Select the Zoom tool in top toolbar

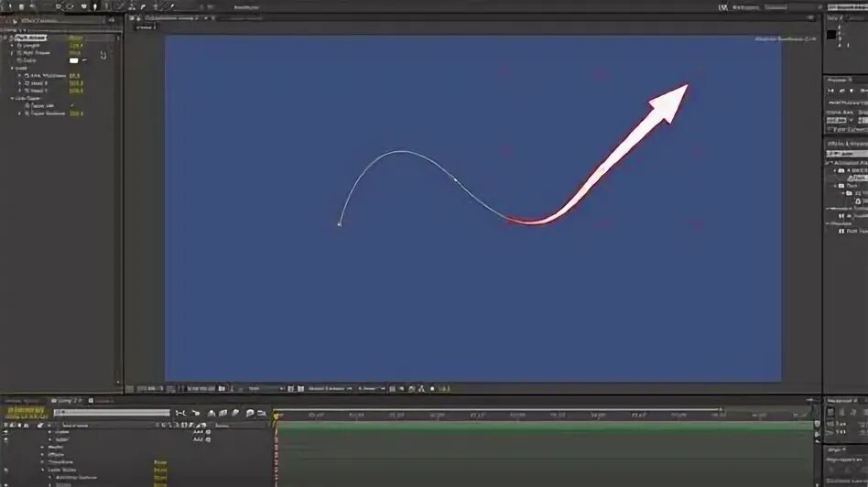[x=33, y=6]
